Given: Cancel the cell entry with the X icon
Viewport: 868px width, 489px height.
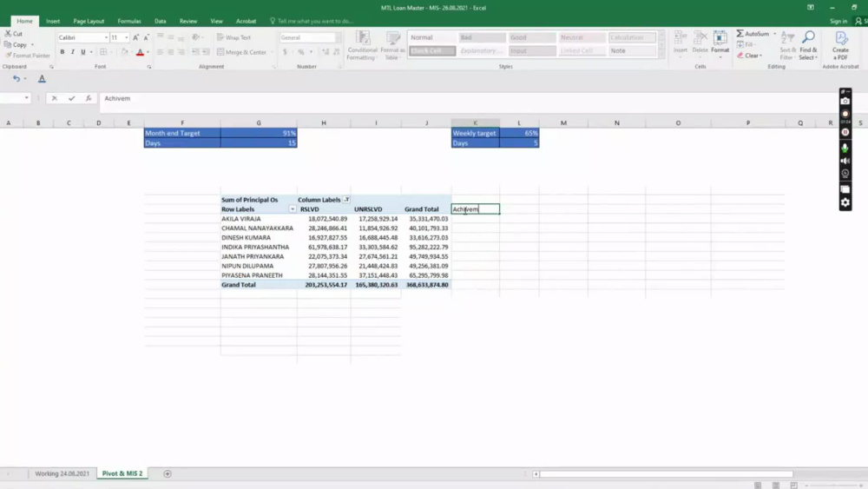Looking at the screenshot, I should pos(54,98).
